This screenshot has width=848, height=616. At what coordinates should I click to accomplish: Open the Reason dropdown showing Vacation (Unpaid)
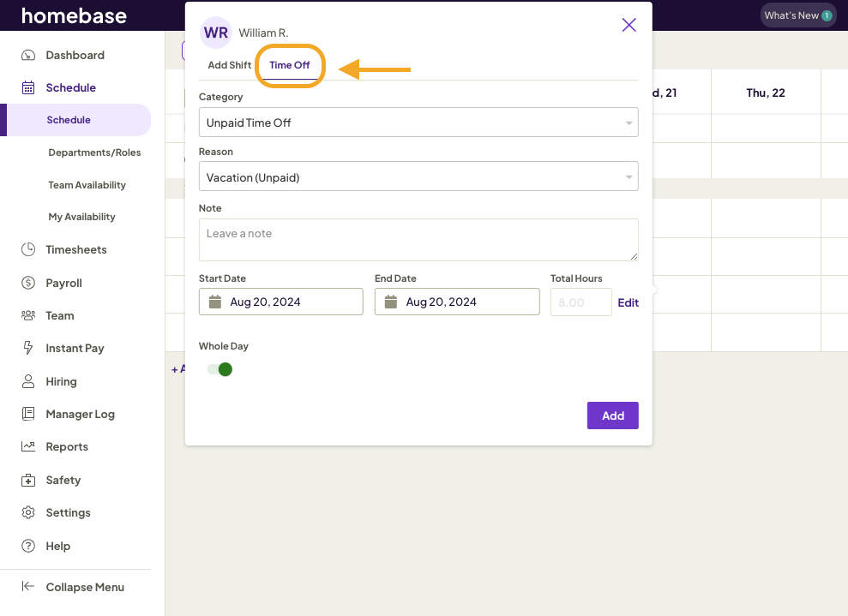418,176
